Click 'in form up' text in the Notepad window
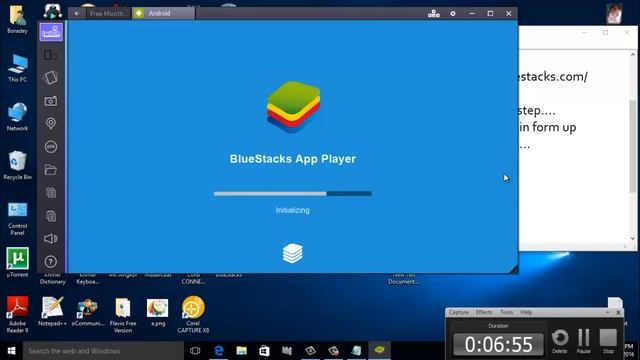Screen dimensions: 640x360 pos(548,127)
